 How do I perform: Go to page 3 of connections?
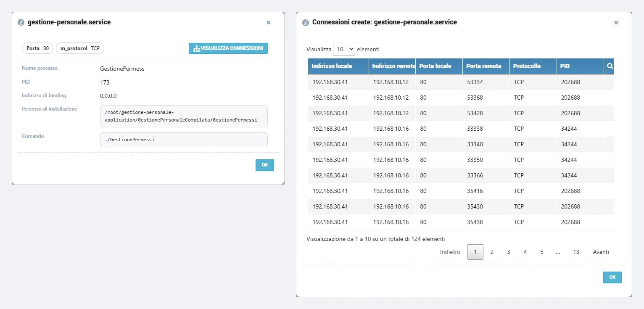coord(508,252)
